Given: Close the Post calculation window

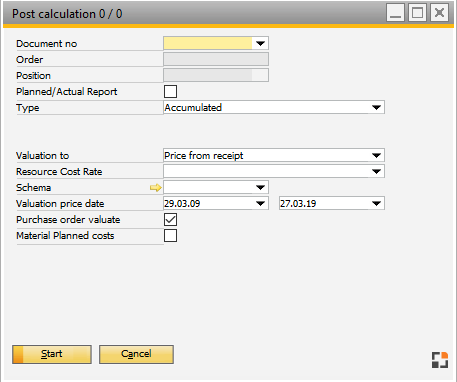Looking at the screenshot, I should point(439,13).
